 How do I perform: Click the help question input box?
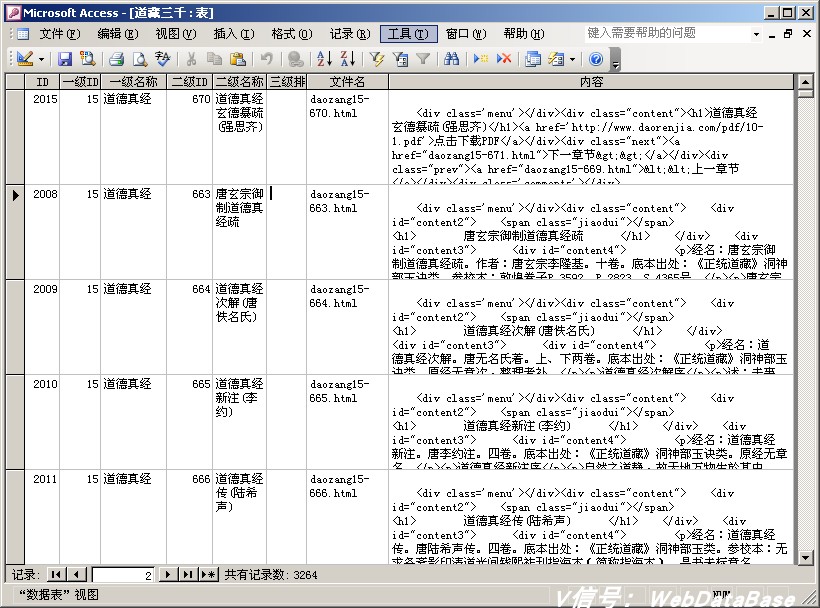[667, 33]
